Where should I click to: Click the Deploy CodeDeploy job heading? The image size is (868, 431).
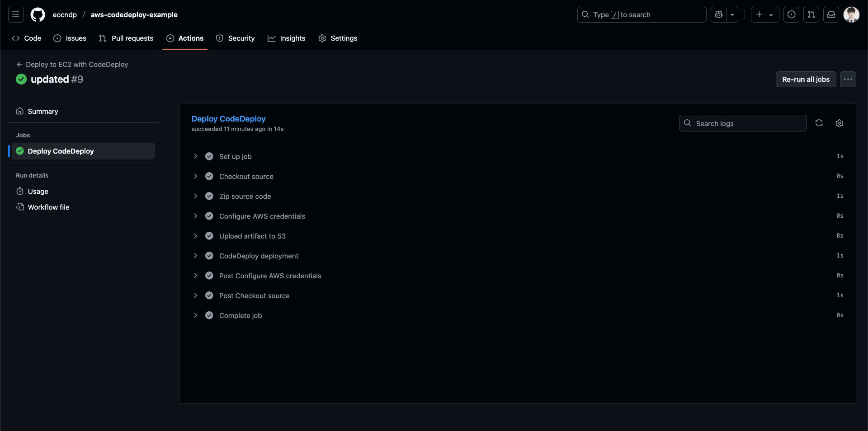229,119
